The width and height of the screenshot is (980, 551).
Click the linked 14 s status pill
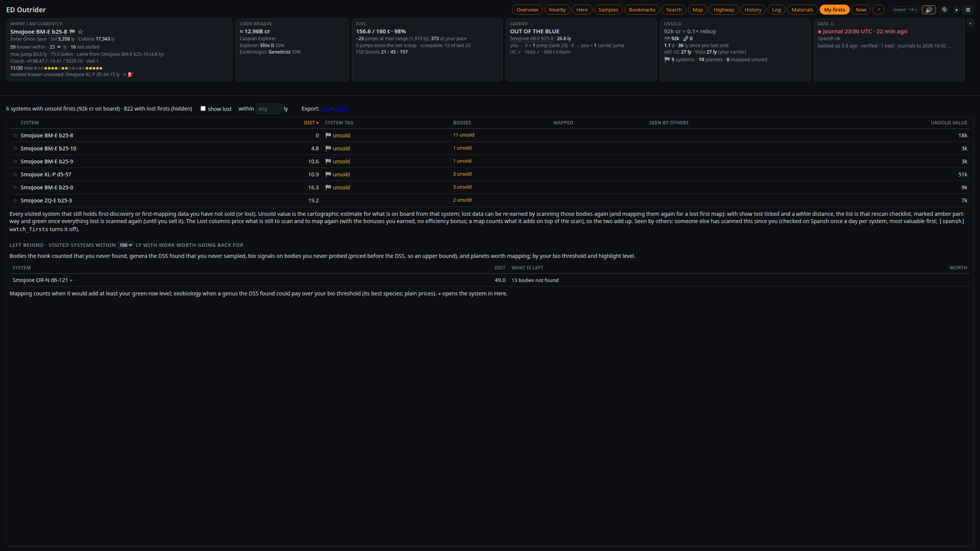click(905, 10)
